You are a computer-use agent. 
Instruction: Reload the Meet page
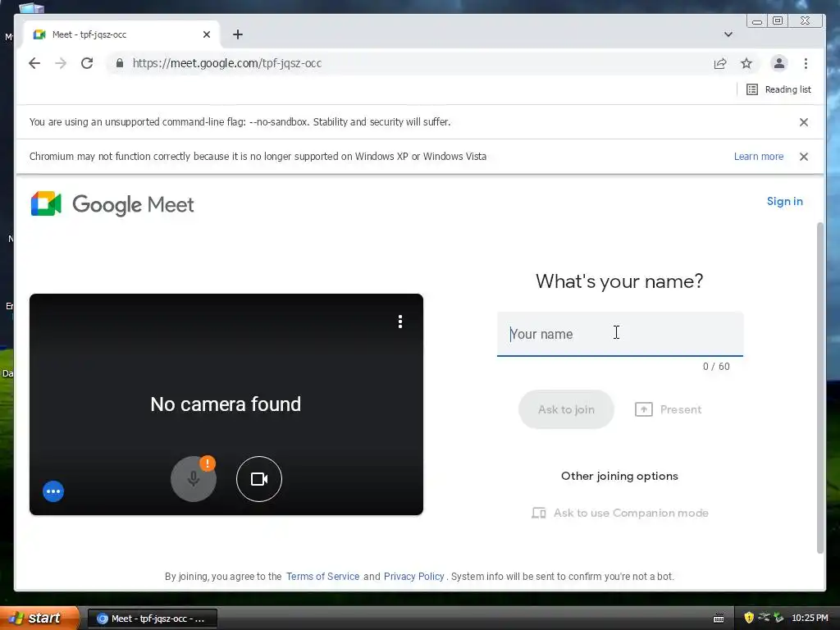(87, 63)
